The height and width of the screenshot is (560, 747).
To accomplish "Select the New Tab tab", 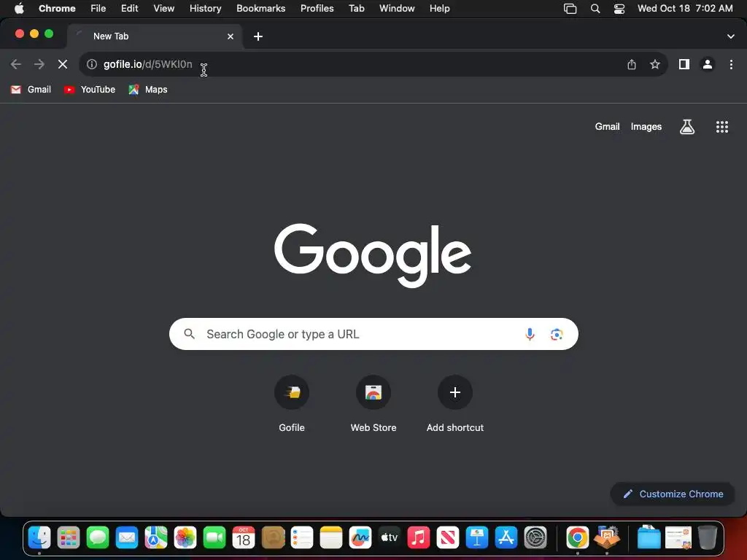I will 155,36.
